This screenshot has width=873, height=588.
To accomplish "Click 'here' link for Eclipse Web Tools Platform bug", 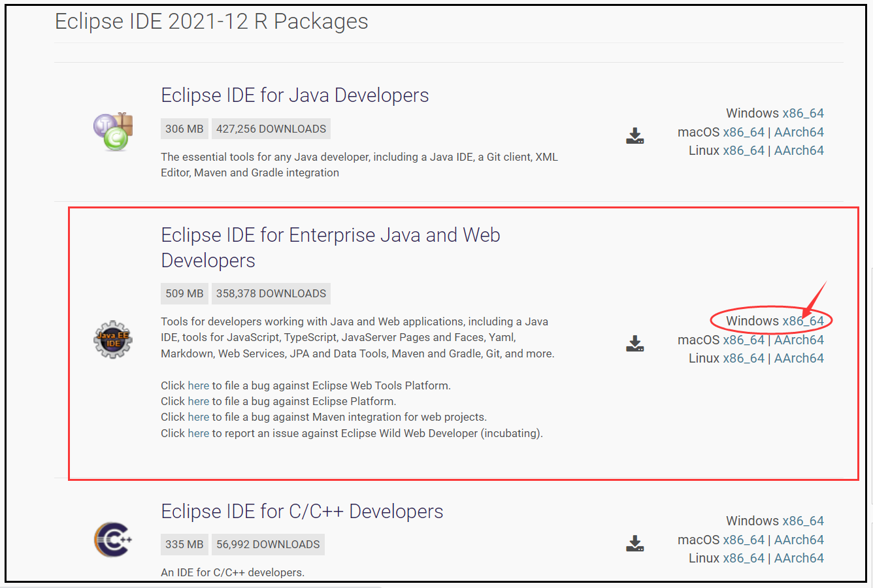I will pos(199,385).
